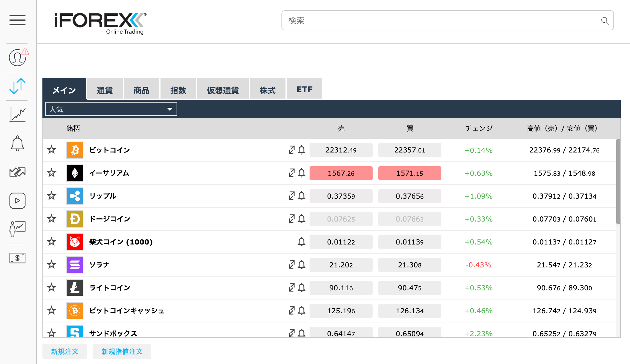Open the account profile with alert notice
This screenshot has width=630, height=364.
(x=17, y=57)
